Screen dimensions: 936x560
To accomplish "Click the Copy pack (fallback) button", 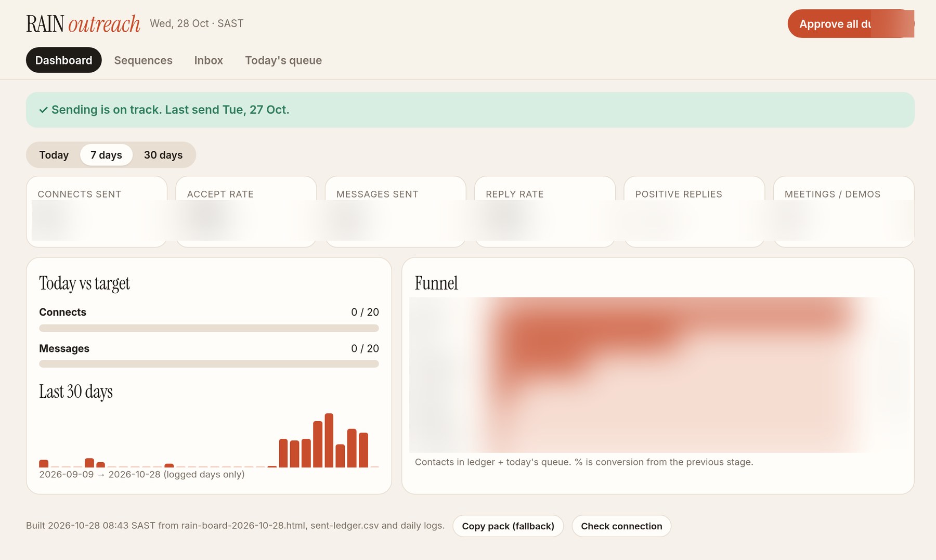I will coord(508,526).
